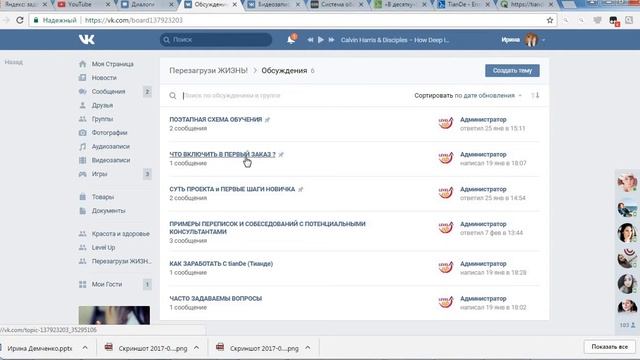This screenshot has width=640, height=360.
Task: Skip to next audio track
Action: click(331, 40)
